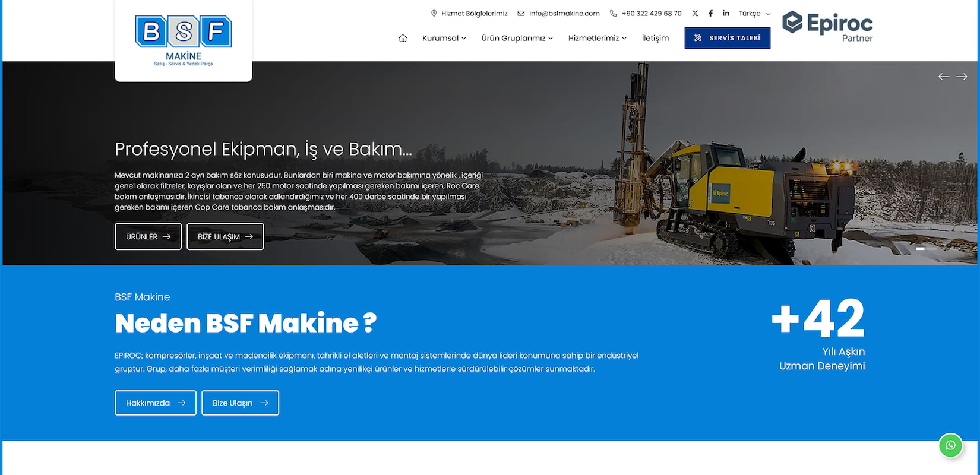Click the BSF Makine logo
980x475 pixels.
(184, 40)
